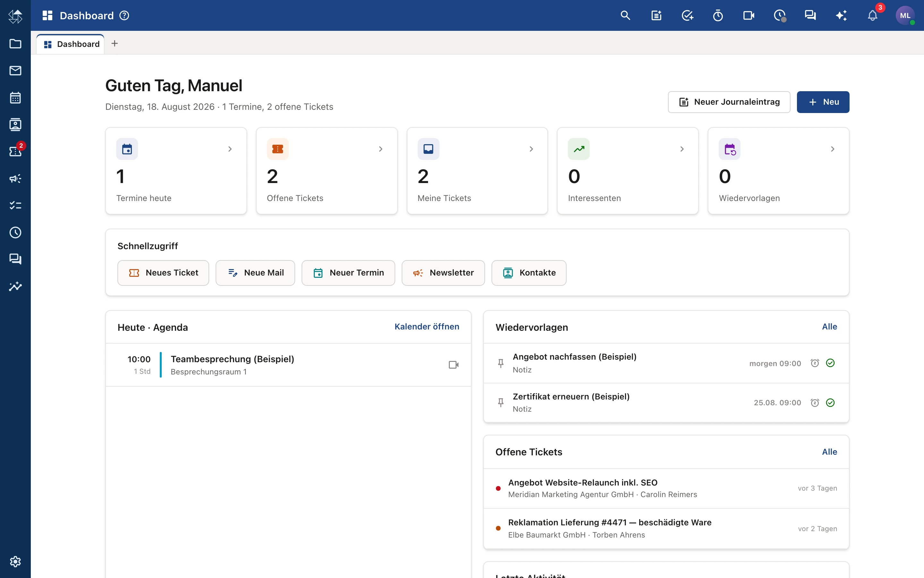Create a Neues Ticket from Schnellzugriff
The height and width of the screenshot is (578, 924).
(163, 273)
